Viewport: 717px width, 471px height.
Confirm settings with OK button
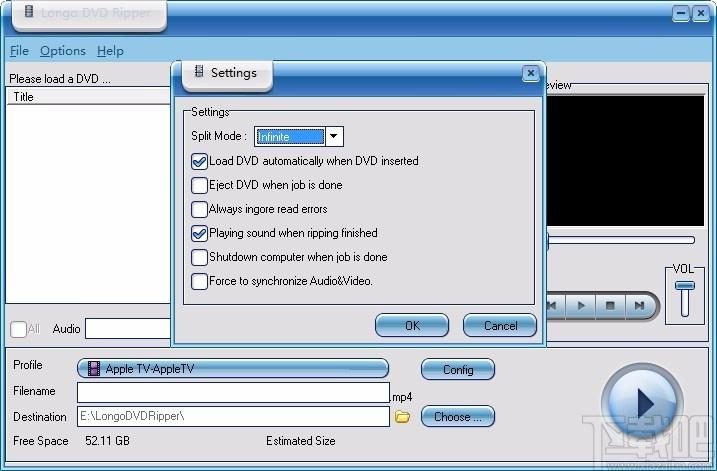point(412,325)
